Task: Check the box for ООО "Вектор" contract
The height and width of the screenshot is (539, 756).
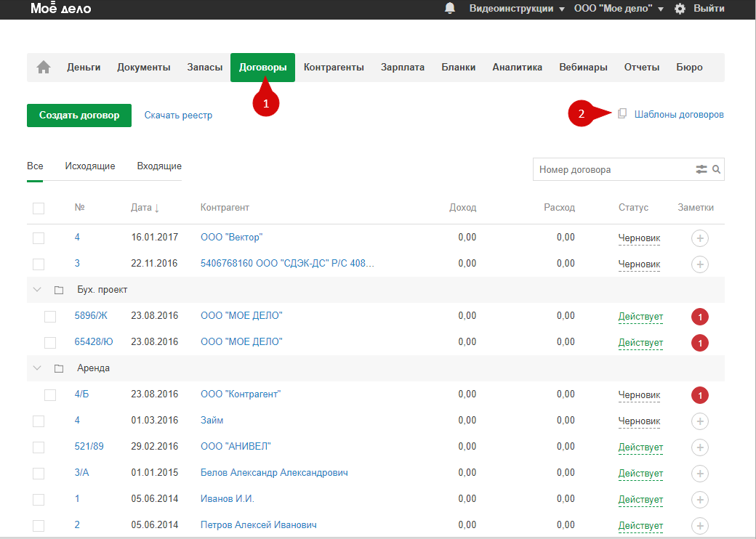Action: 39,238
